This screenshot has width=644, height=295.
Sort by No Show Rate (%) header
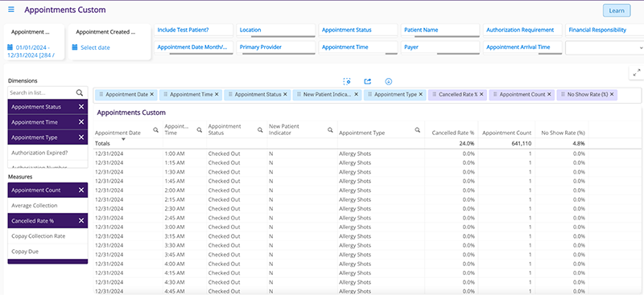point(563,133)
